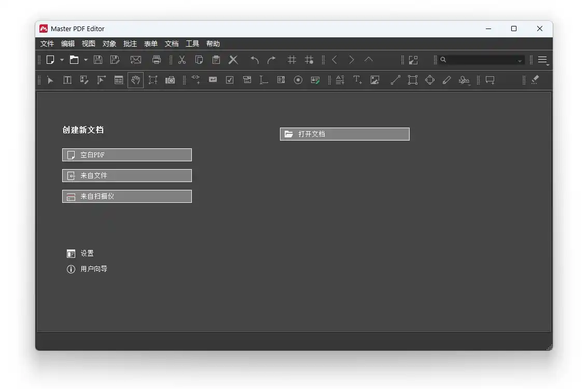The height and width of the screenshot is (389, 588).
Task: Click the add text T-plus tool
Action: coord(357,80)
